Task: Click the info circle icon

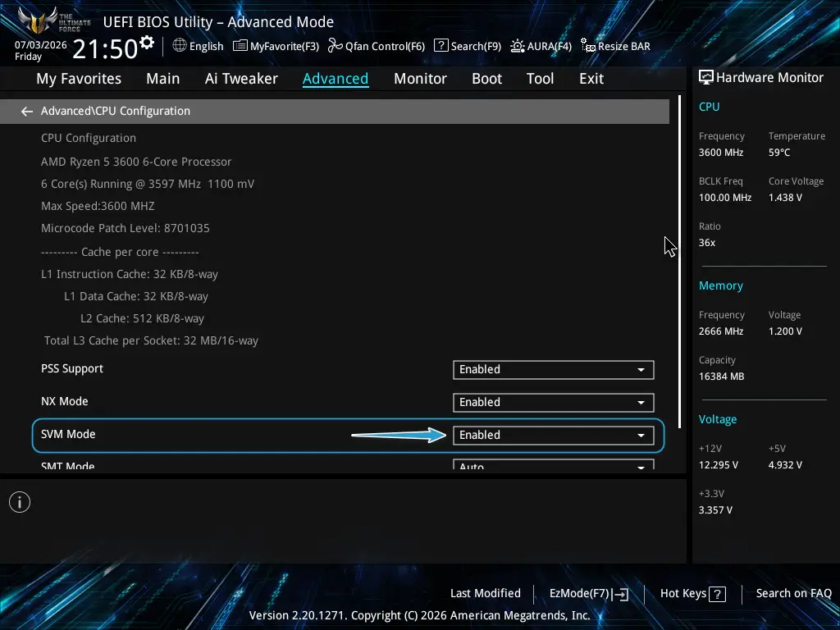Action: click(x=20, y=502)
